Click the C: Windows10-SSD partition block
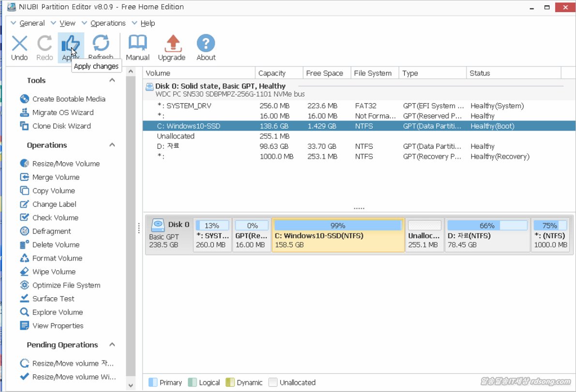576x392 pixels. (338, 235)
